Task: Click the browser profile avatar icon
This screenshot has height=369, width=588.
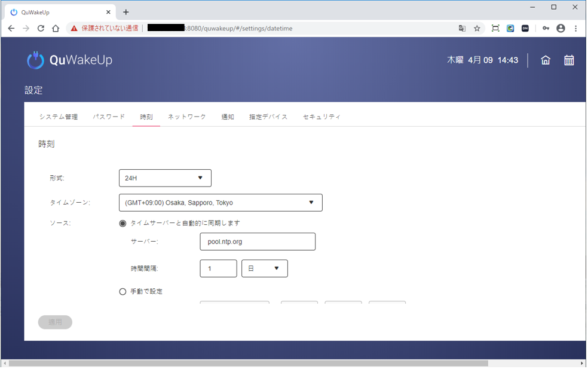Action: coord(561,28)
